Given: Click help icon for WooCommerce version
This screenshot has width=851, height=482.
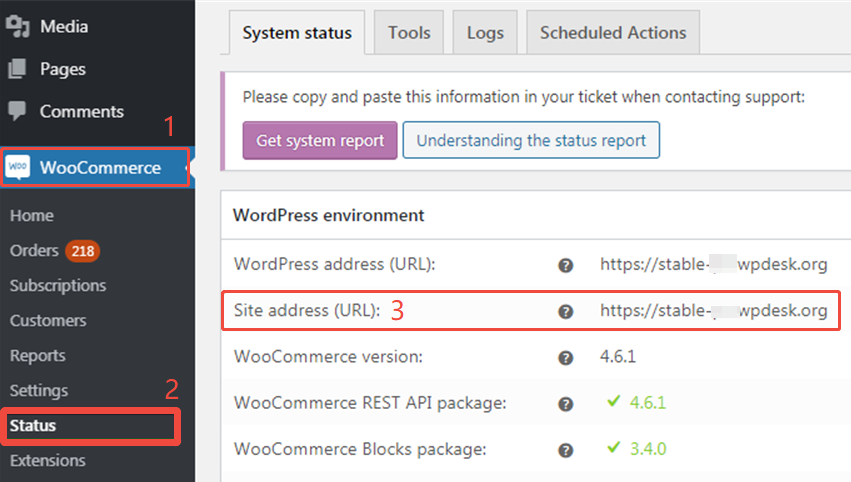Looking at the screenshot, I should 566,358.
